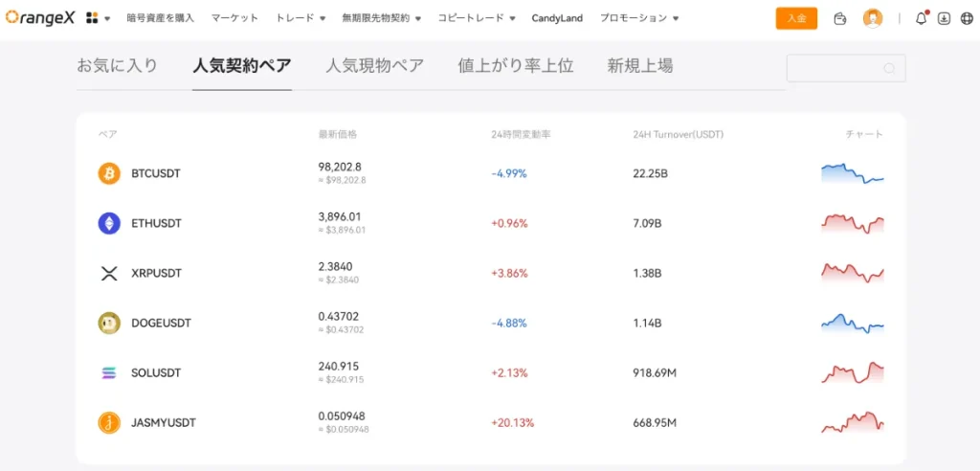Switch to the 人気現物ペア tab

pos(374,66)
